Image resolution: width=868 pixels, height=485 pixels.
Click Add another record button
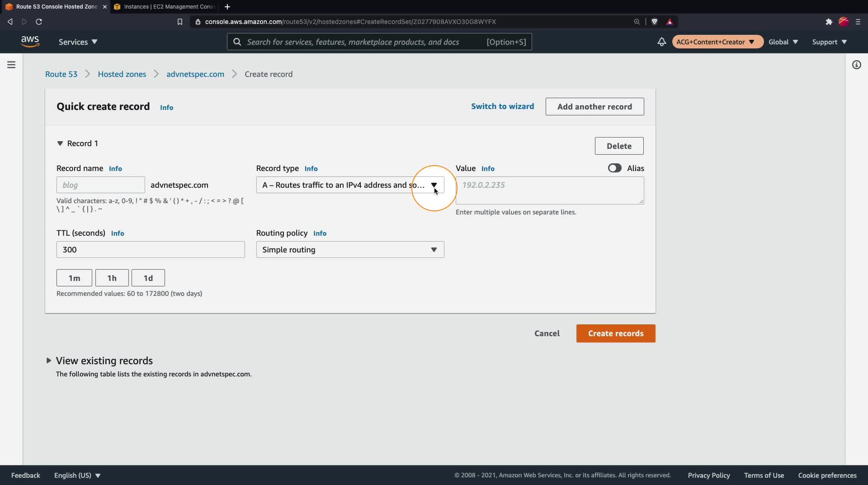pos(594,107)
